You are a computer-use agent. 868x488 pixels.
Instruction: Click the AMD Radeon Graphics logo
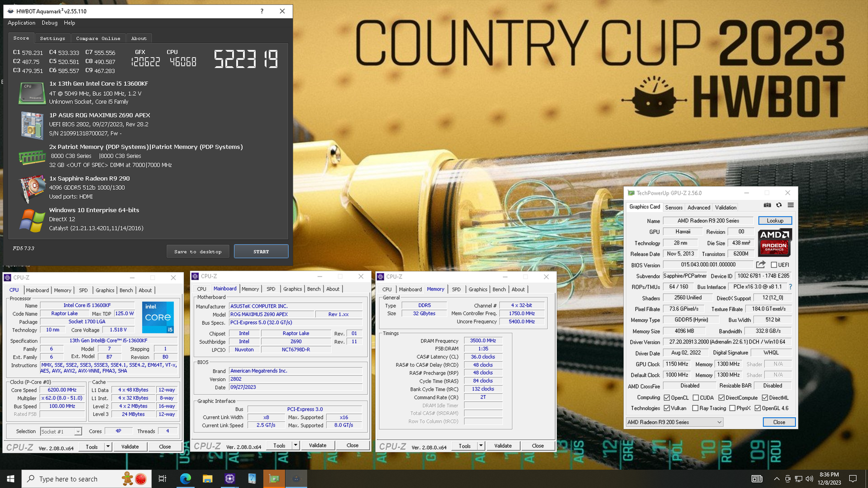[774, 242]
